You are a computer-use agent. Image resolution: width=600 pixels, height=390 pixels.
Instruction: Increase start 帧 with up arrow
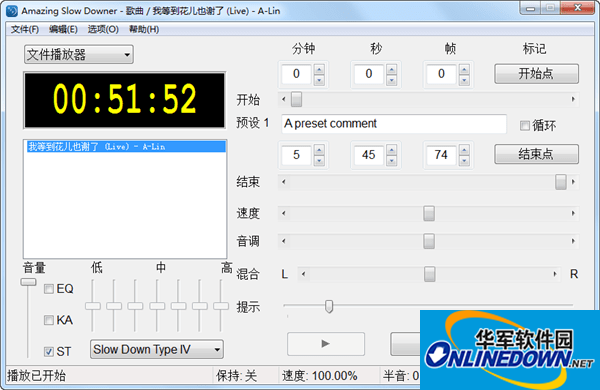(x=464, y=69)
